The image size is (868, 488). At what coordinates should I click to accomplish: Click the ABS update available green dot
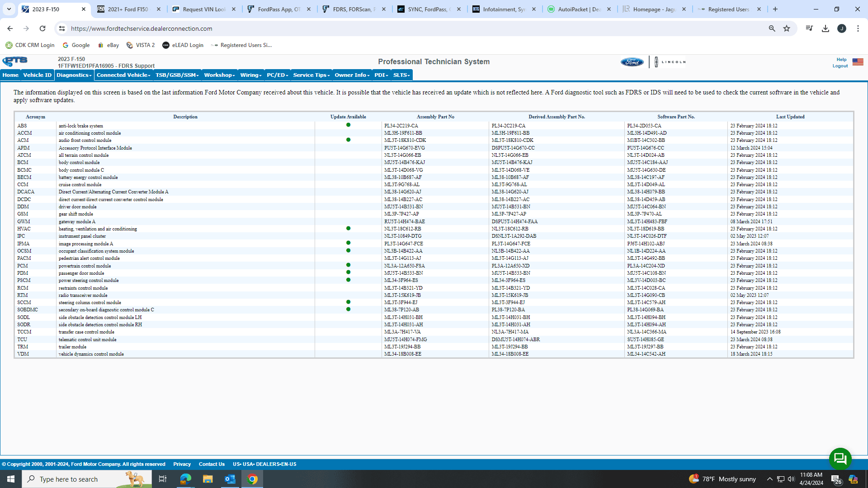(x=348, y=125)
